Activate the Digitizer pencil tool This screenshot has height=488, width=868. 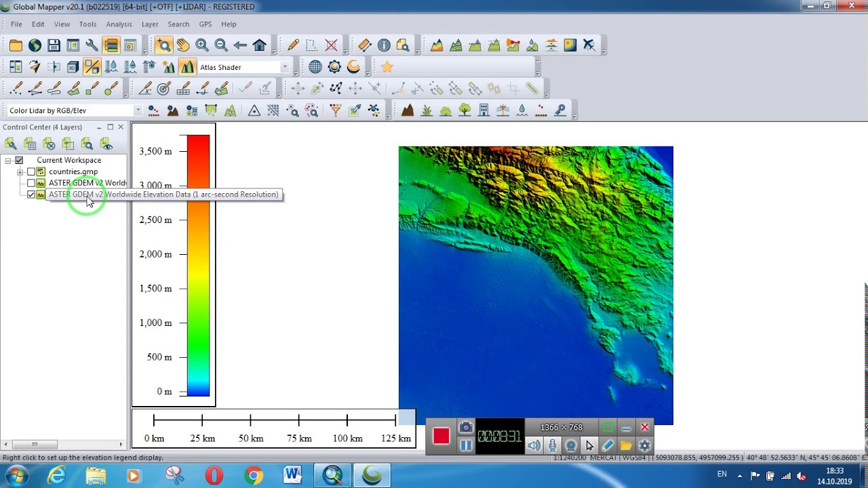pos(293,45)
